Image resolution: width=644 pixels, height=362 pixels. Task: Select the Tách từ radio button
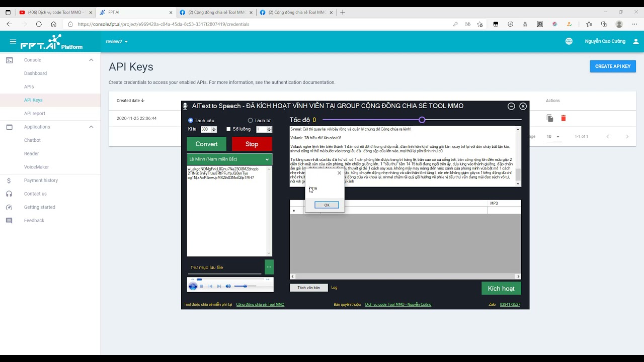tap(250, 120)
